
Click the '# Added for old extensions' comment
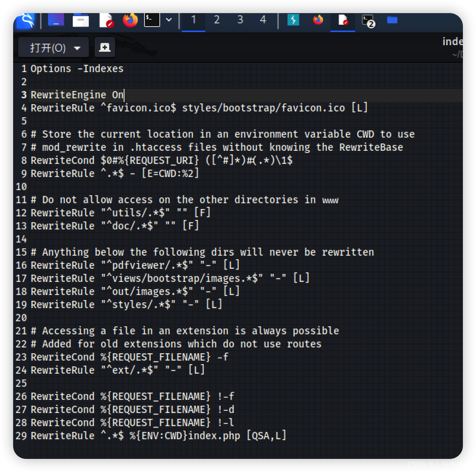click(x=176, y=344)
